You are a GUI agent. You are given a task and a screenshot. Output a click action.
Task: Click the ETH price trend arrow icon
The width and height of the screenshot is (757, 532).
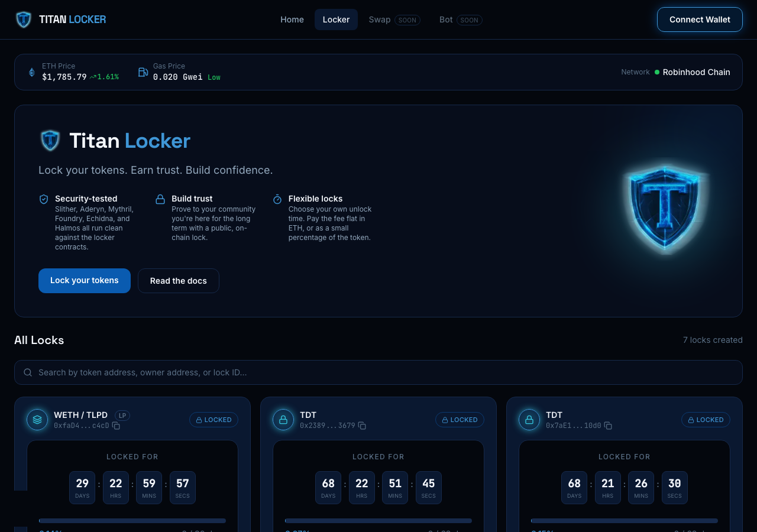(x=93, y=77)
